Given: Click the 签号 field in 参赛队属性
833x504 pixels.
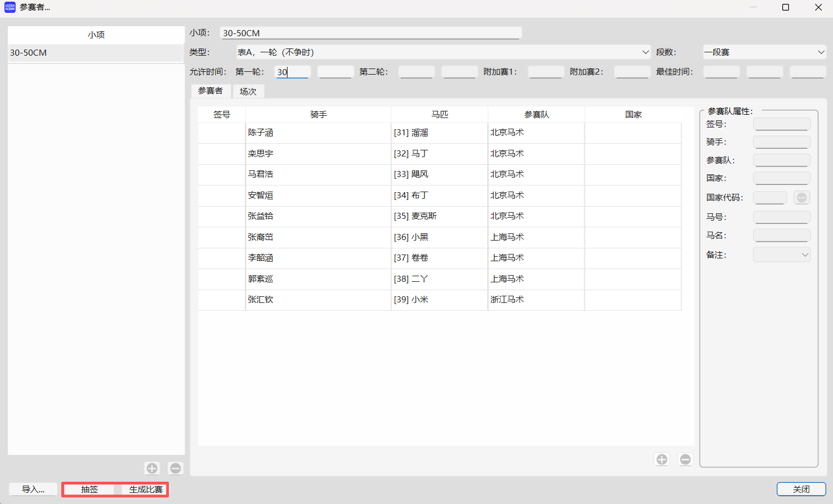Looking at the screenshot, I should point(781,124).
